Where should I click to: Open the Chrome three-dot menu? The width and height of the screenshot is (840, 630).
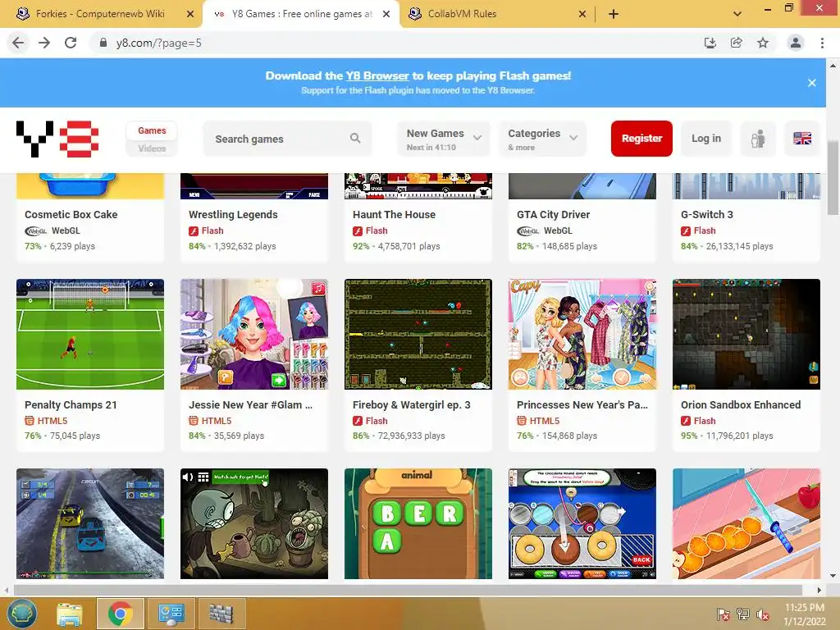[x=822, y=43]
